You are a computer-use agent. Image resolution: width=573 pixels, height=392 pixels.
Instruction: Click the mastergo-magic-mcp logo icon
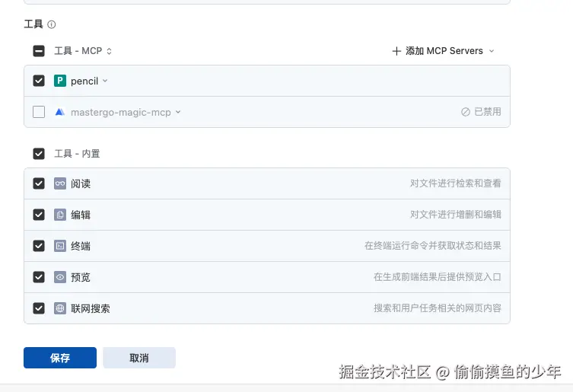60,112
